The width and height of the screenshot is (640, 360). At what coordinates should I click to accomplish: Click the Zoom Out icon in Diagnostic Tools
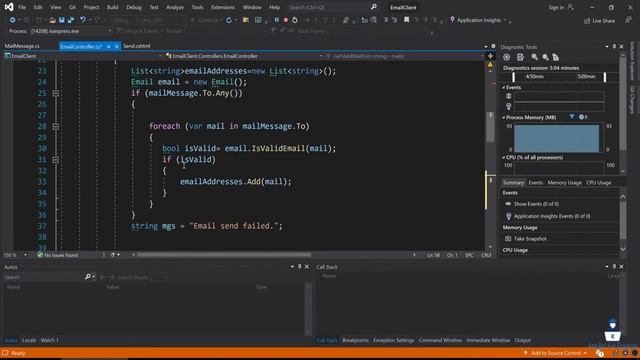(x=545, y=57)
